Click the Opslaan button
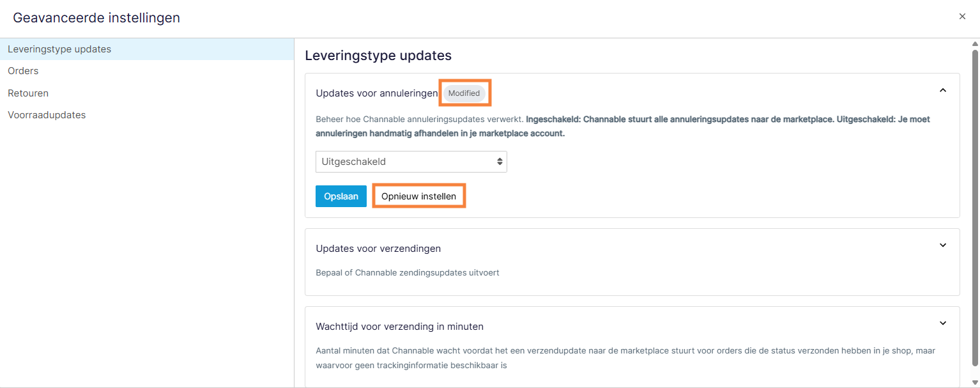 click(341, 196)
